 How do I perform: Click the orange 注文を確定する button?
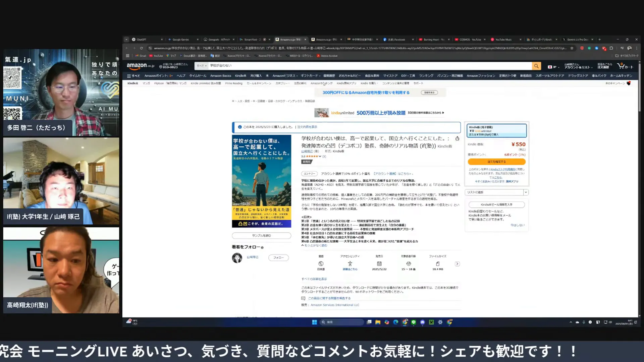(496, 162)
